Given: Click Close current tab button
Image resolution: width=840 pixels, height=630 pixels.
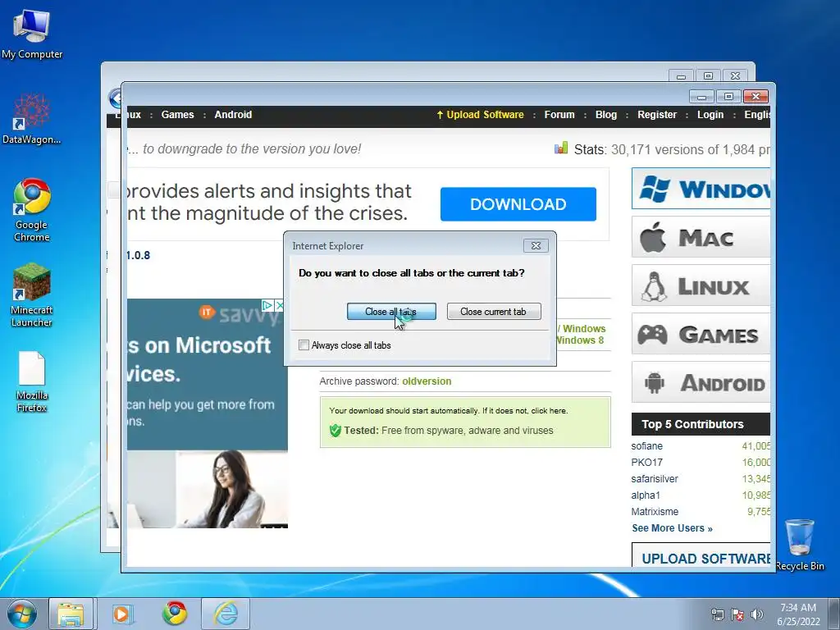Looking at the screenshot, I should pos(493,311).
